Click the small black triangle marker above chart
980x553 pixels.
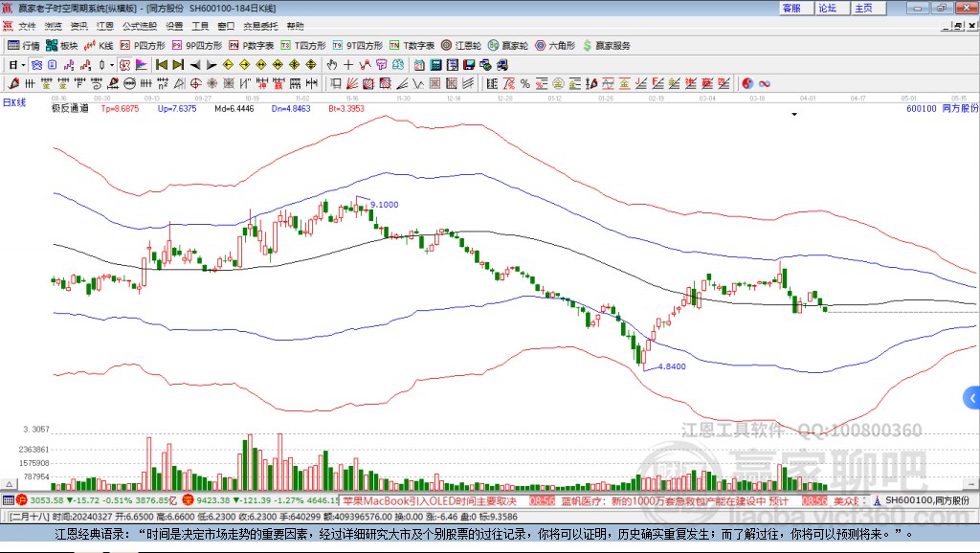(794, 115)
